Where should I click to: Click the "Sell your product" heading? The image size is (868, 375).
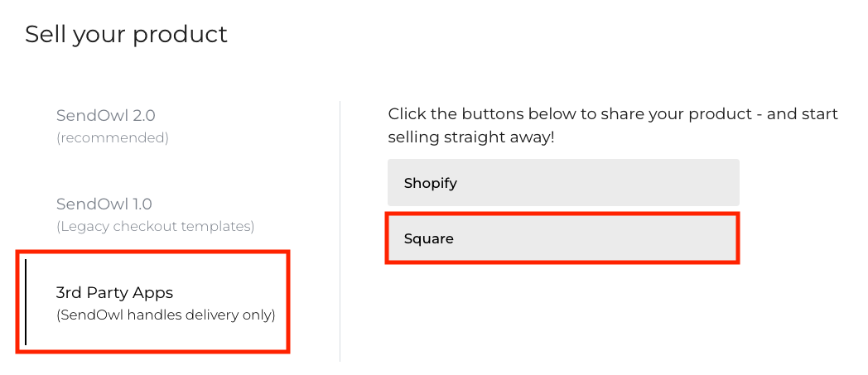(126, 34)
